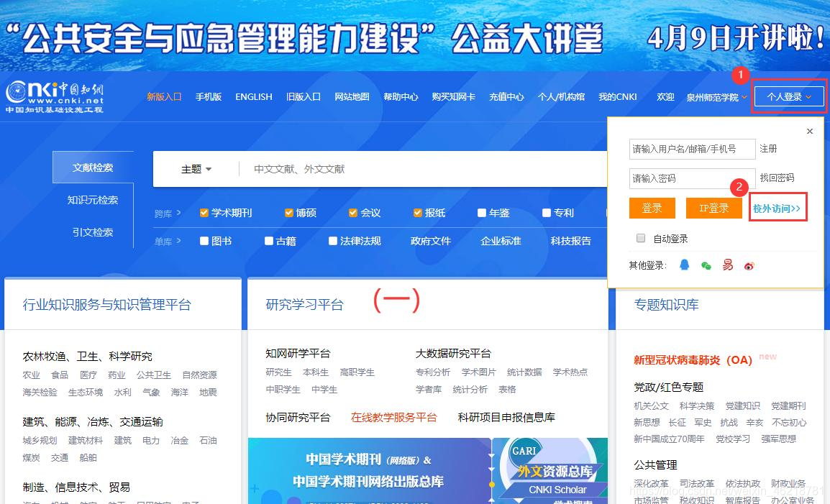Open 我的CNKI
Image resolution: width=830 pixels, height=504 pixels.
pos(618,97)
